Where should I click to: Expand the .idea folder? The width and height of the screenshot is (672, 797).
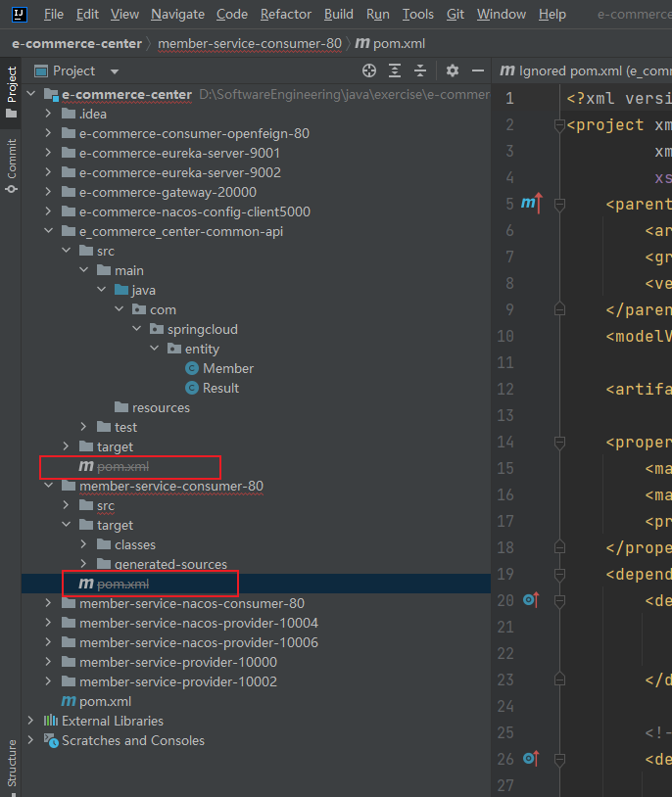pyautogui.click(x=48, y=113)
